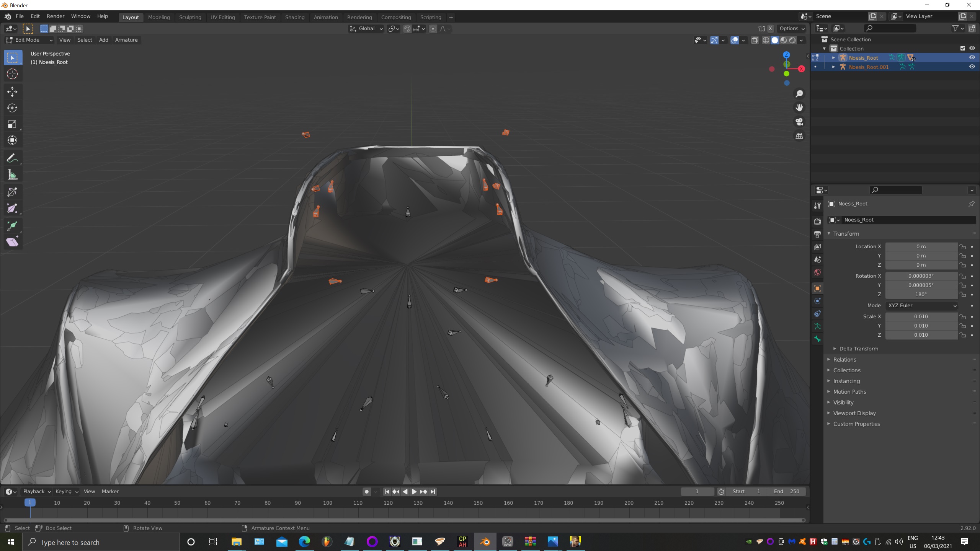Select the Shear tool

[12, 242]
